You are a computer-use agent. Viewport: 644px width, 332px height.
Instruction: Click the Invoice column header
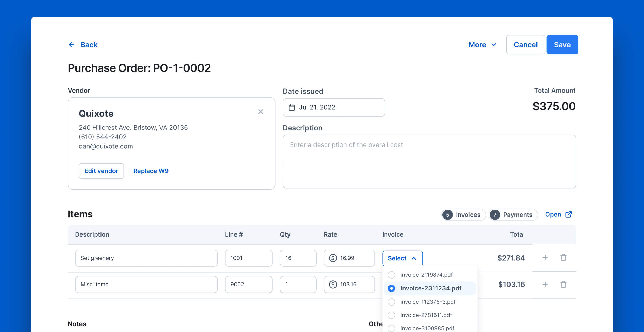coord(393,234)
